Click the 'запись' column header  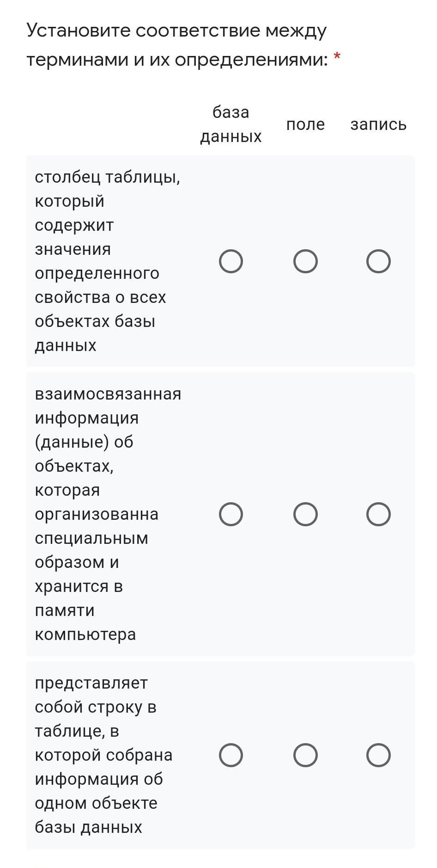(378, 124)
